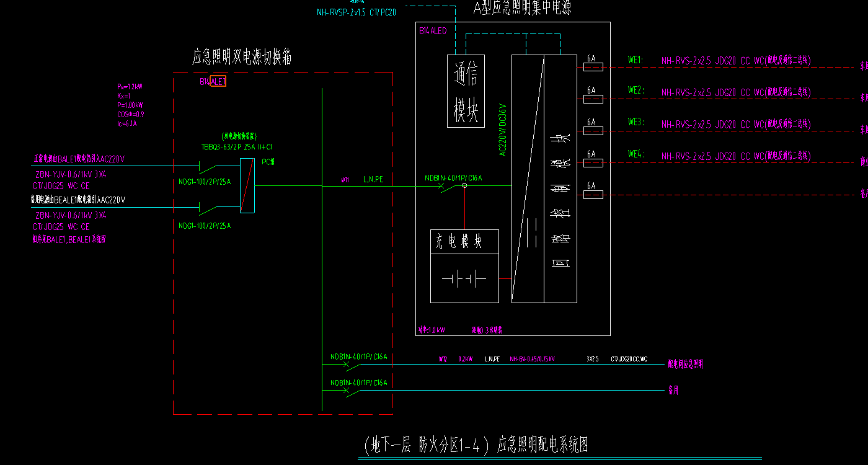This screenshot has width=868, height=465.
Task: Select the NH-RVSP-2x1.5 CT/PC20 communication cable label
Action: (x=356, y=12)
